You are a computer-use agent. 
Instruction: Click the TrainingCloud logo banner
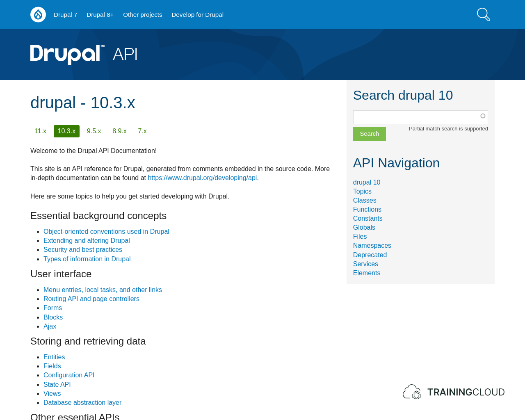[454, 392]
